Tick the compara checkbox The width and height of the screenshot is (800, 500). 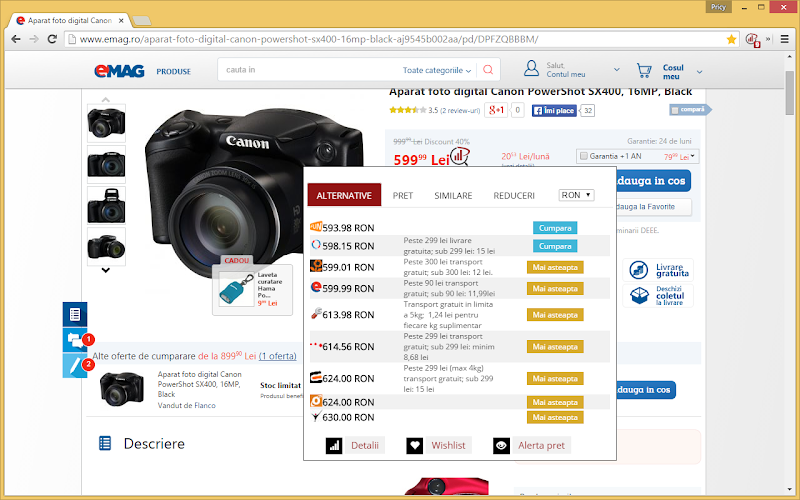[675, 110]
